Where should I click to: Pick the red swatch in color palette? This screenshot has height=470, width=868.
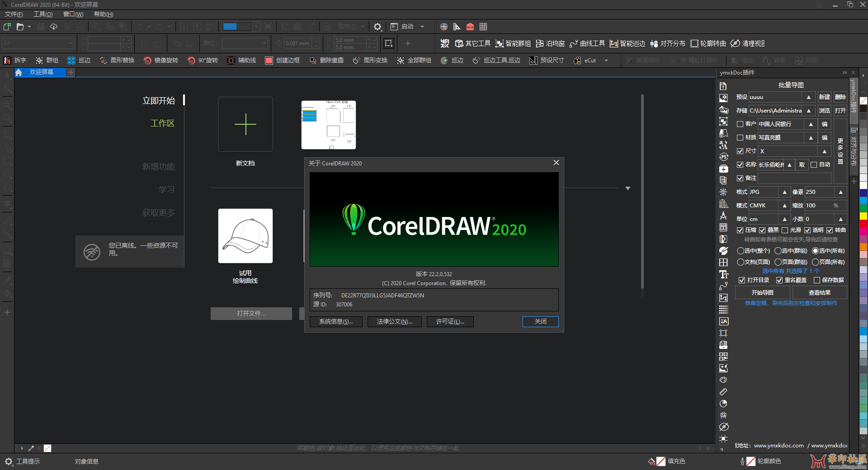point(863,223)
